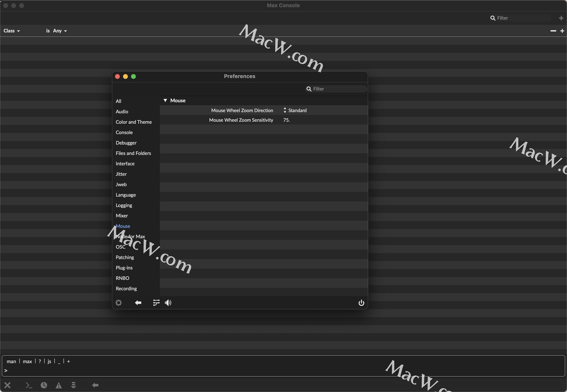This screenshot has height=392, width=567.
Task: Collapse the Mouse section triangle
Action: (x=165, y=100)
